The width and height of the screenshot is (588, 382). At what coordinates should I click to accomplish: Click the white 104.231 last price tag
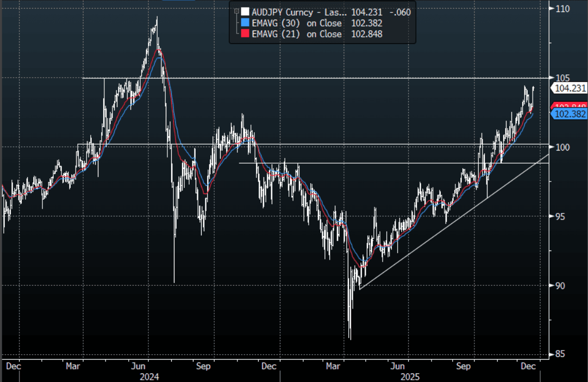pyautogui.click(x=569, y=88)
